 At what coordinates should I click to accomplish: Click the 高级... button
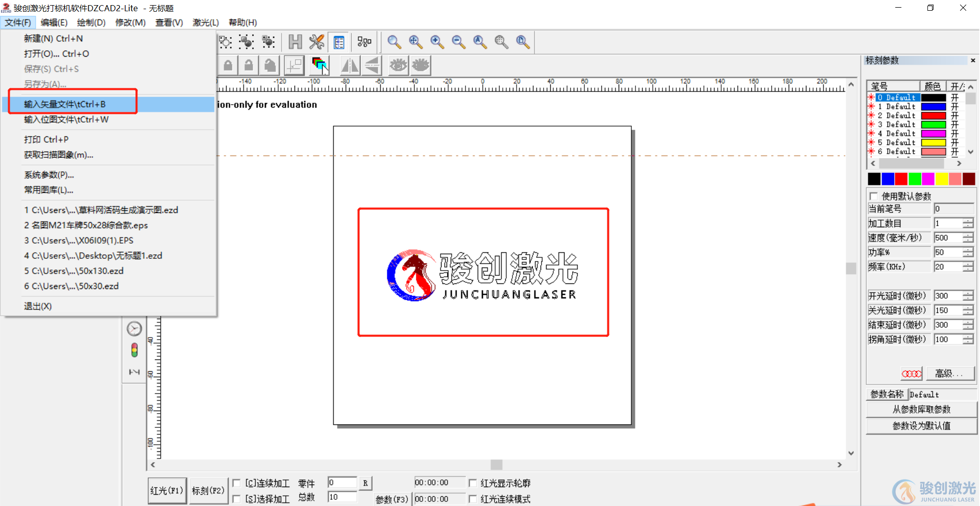pyautogui.click(x=950, y=374)
